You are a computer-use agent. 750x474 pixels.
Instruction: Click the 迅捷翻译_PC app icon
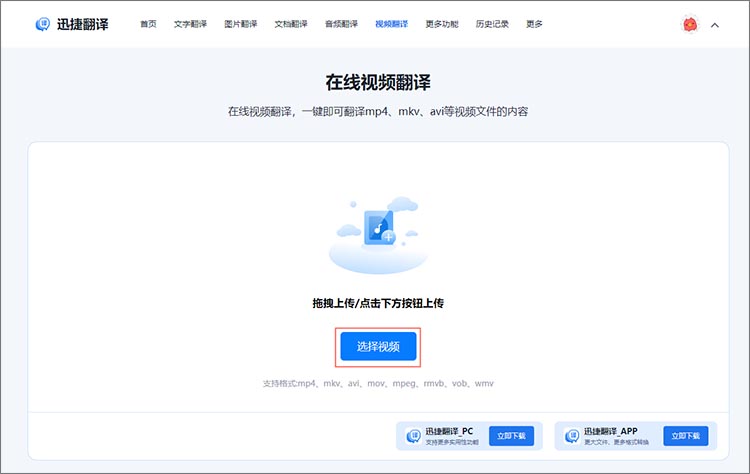click(413, 436)
